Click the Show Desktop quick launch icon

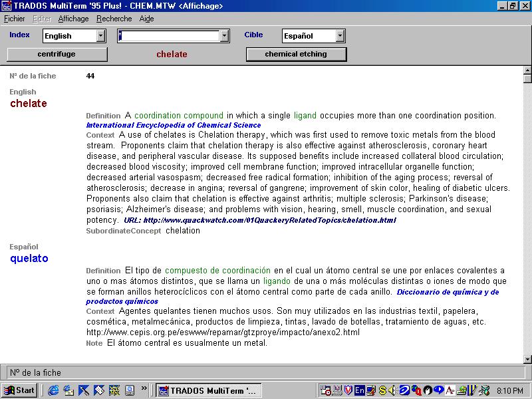130,390
